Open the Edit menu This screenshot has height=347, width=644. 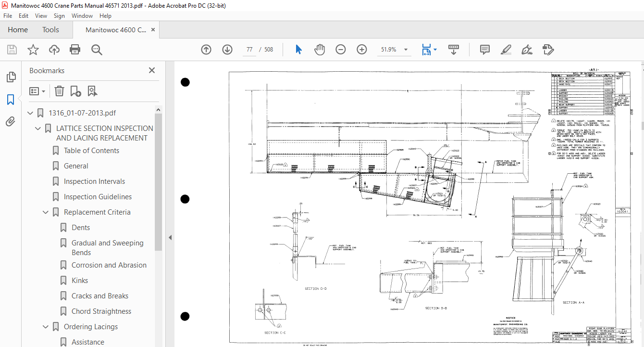coord(24,16)
